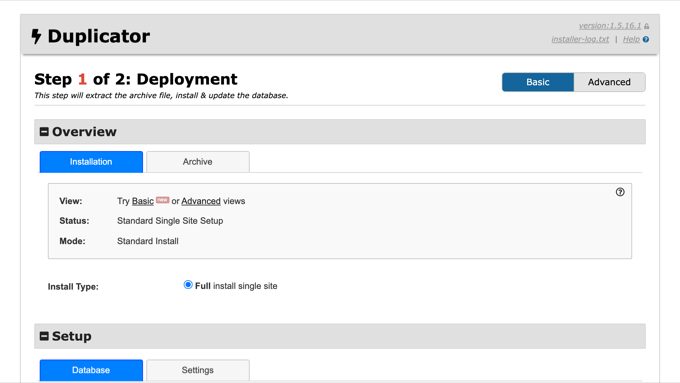Viewport: 680px width, 383px height.
Task: Select the Full install single site radio button
Action: (188, 285)
